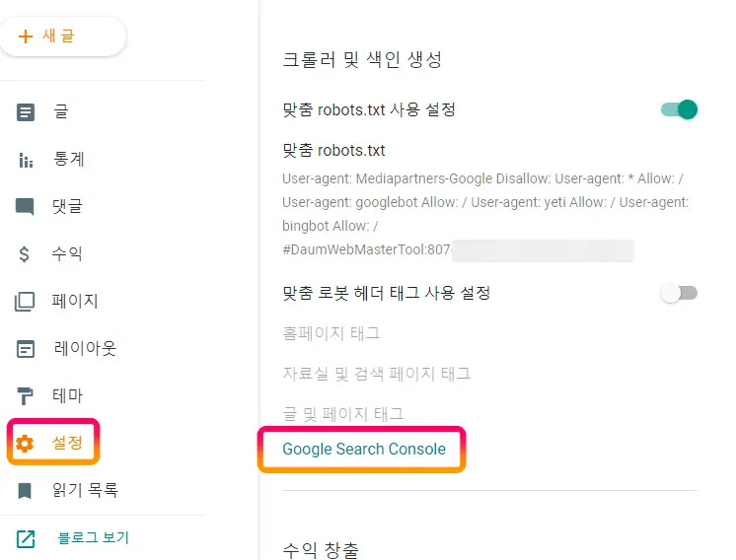The image size is (736, 560).
Task: Click the disabled 홈페이지 태그 option
Action: pyautogui.click(x=331, y=333)
